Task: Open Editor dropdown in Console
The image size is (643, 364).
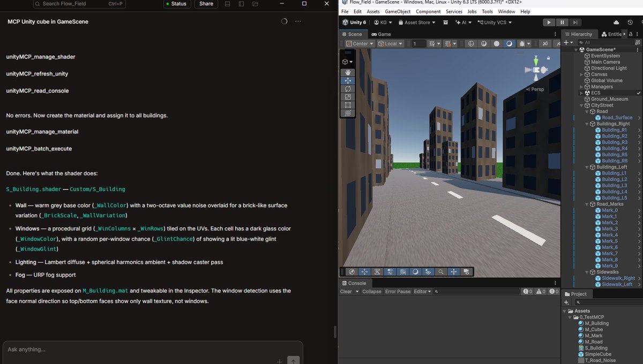Action: point(422,292)
